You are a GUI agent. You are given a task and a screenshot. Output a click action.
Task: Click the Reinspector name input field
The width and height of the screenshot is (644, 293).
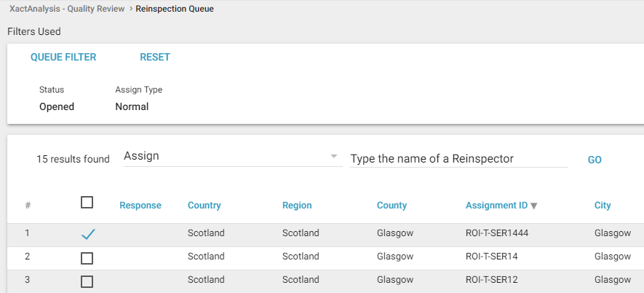click(458, 159)
